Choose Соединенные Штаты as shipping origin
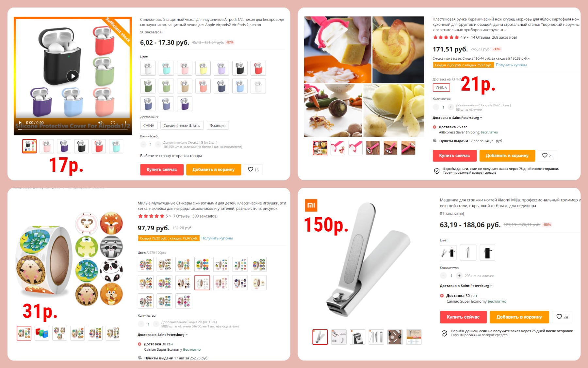Image resolution: width=588 pixels, height=368 pixels. point(182,126)
